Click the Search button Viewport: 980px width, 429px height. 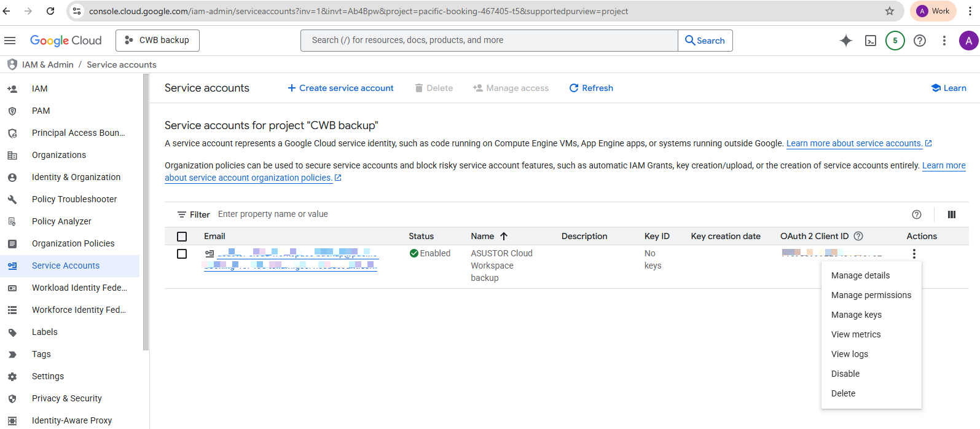tap(705, 41)
